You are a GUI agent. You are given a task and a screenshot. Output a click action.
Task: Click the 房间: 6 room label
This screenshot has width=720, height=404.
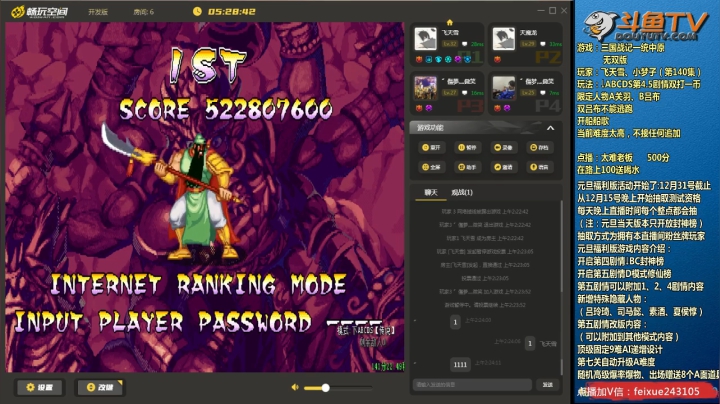tap(144, 12)
